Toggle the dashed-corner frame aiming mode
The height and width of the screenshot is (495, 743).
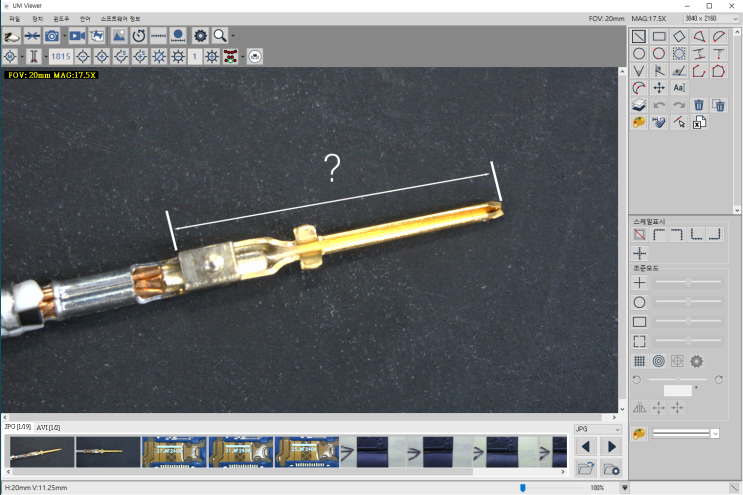click(x=639, y=341)
